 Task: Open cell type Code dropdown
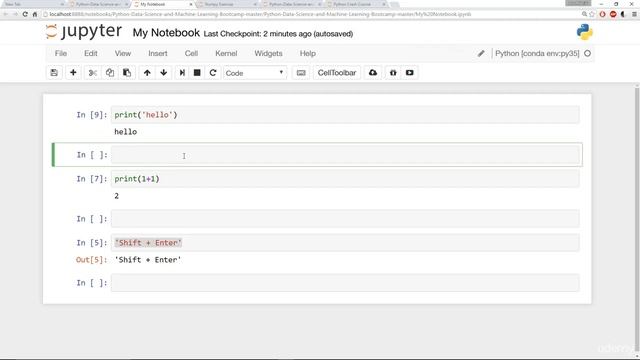click(x=255, y=73)
